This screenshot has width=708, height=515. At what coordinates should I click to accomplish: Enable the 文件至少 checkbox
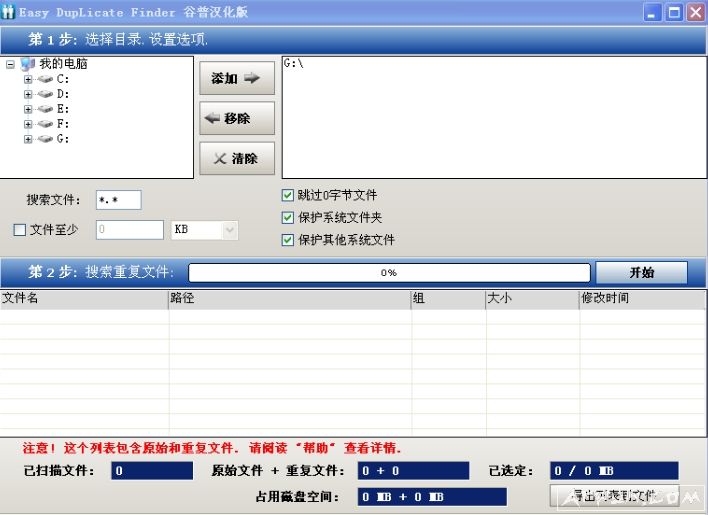(20, 230)
